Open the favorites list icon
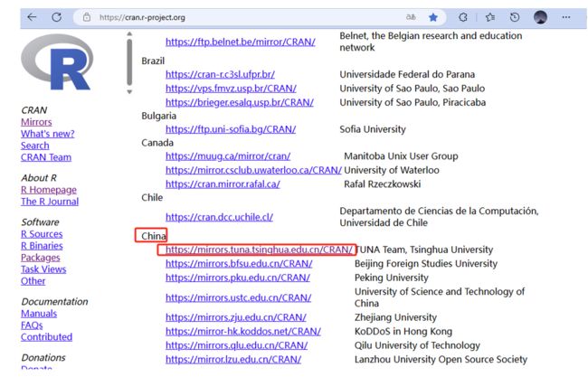 [x=489, y=17]
